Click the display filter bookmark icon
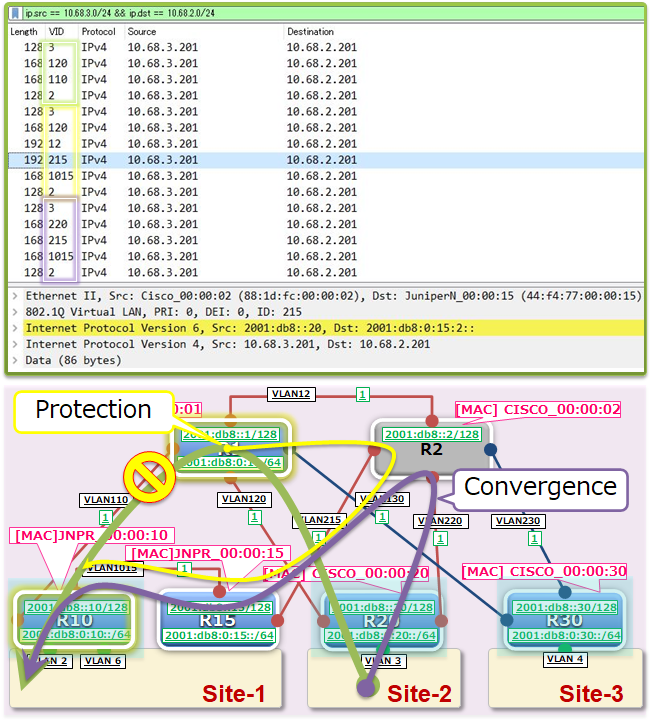Screen dimensions: 650x722 15,13
